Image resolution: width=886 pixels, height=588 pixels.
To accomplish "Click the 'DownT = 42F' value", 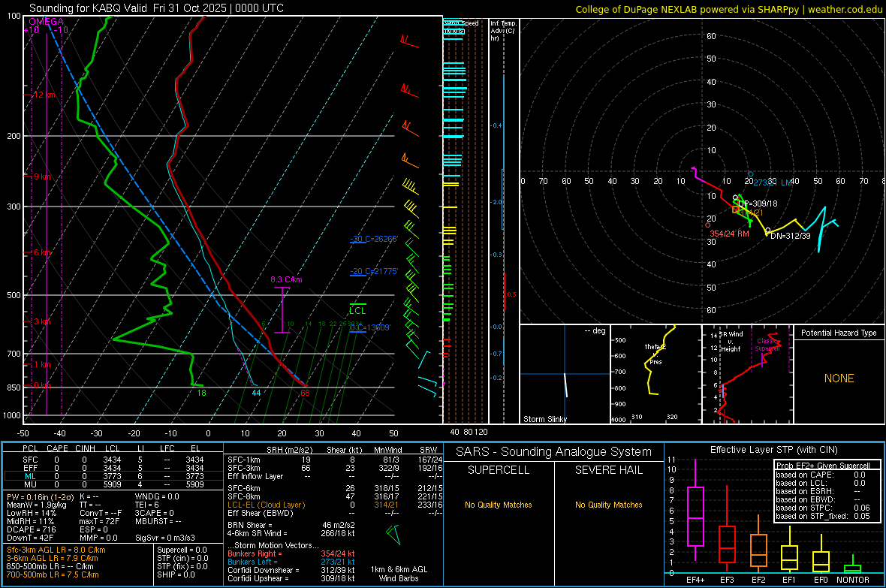I will click(30, 538).
